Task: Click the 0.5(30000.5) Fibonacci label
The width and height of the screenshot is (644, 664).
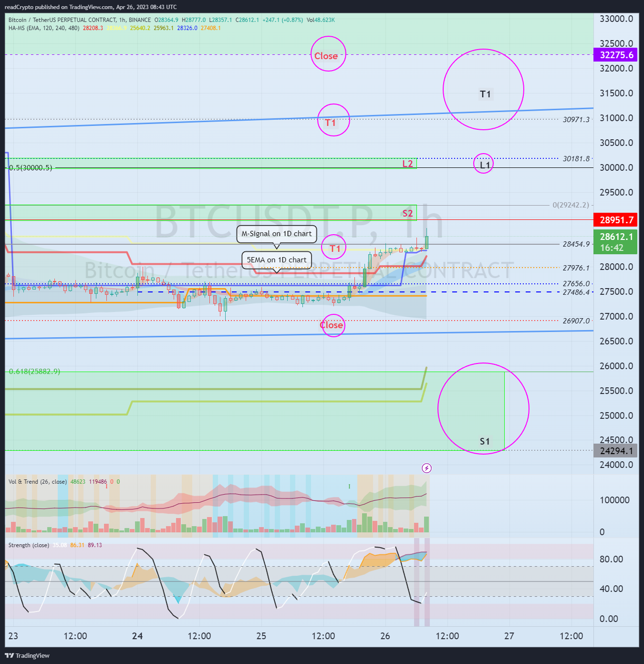Action: [31, 168]
